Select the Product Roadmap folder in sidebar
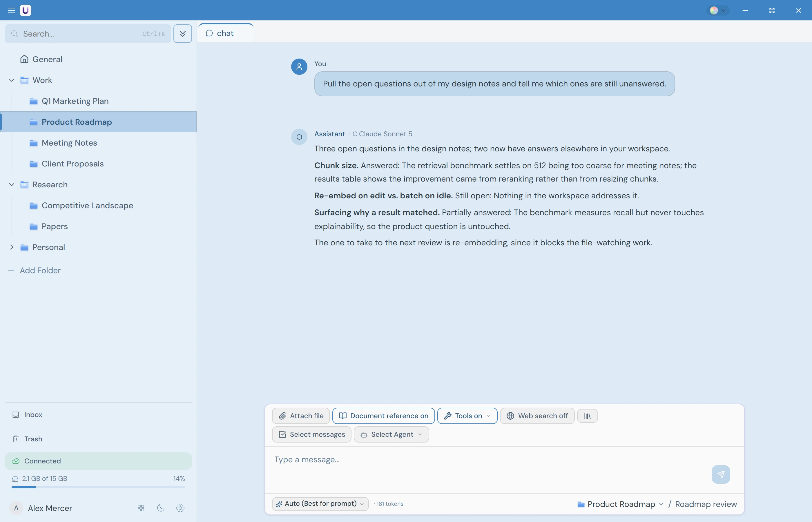 (x=98, y=122)
